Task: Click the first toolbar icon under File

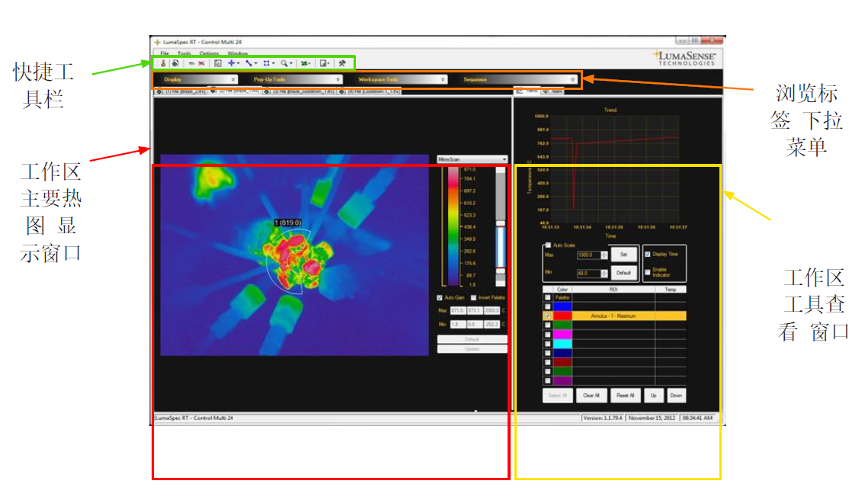Action: point(162,64)
